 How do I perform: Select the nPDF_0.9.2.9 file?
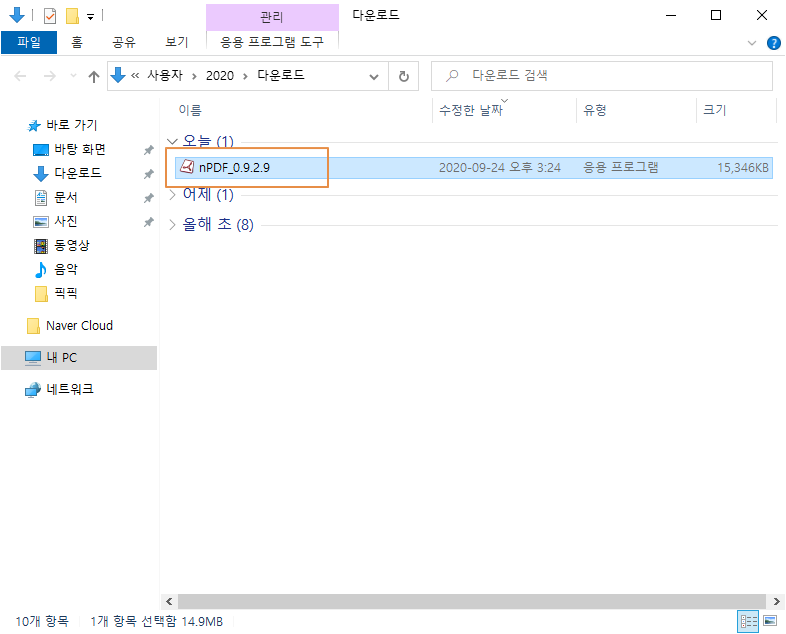coord(474,167)
